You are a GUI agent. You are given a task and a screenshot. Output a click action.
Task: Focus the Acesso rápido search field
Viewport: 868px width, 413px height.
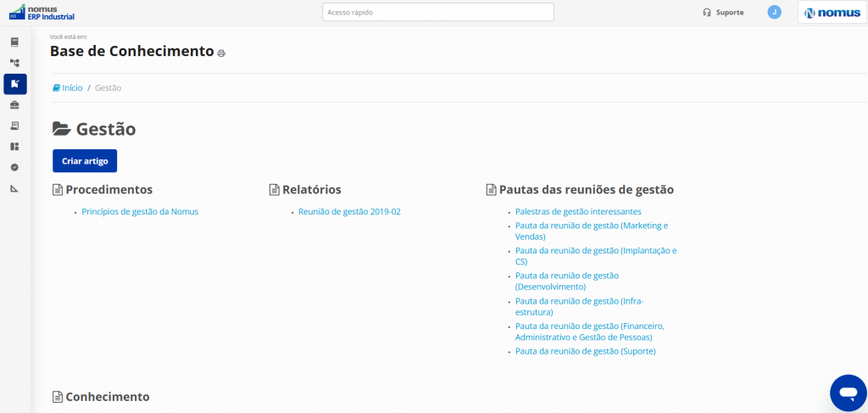tap(437, 12)
